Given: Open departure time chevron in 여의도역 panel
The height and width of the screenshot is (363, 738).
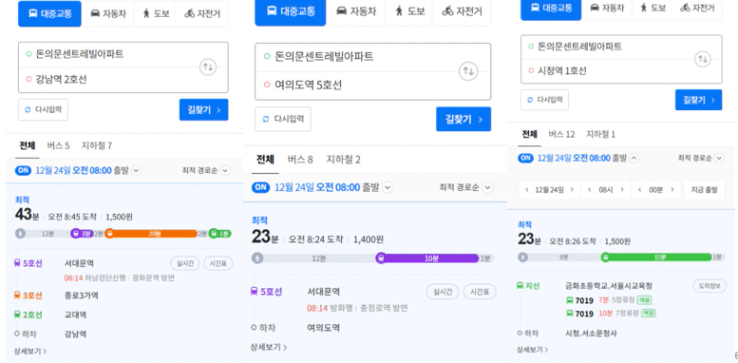Looking at the screenshot, I should (x=388, y=187).
